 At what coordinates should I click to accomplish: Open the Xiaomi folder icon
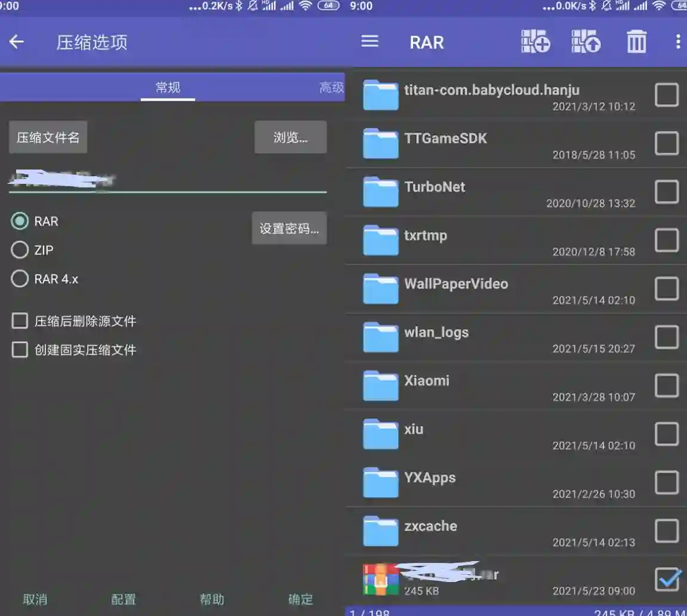click(380, 386)
